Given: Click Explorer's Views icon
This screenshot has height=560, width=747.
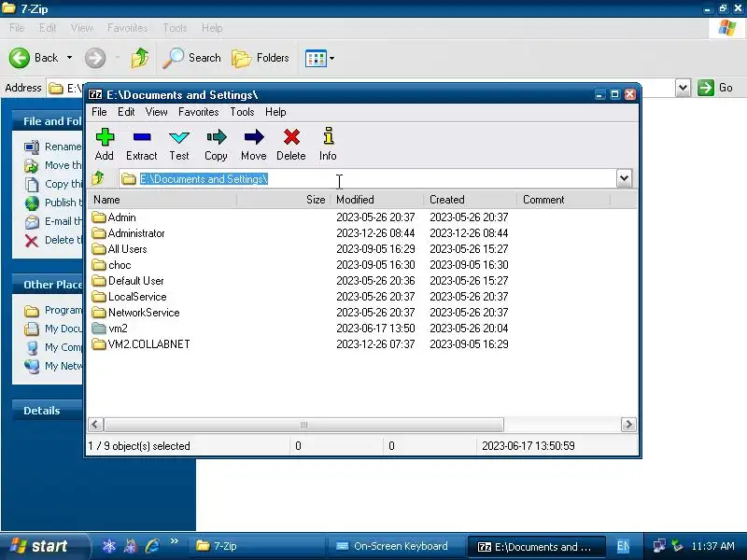Looking at the screenshot, I should tap(316, 59).
